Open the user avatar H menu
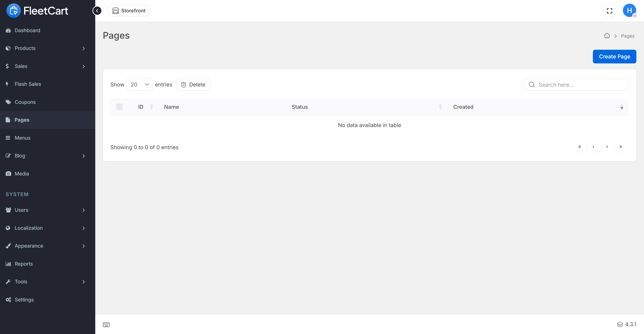 (629, 11)
